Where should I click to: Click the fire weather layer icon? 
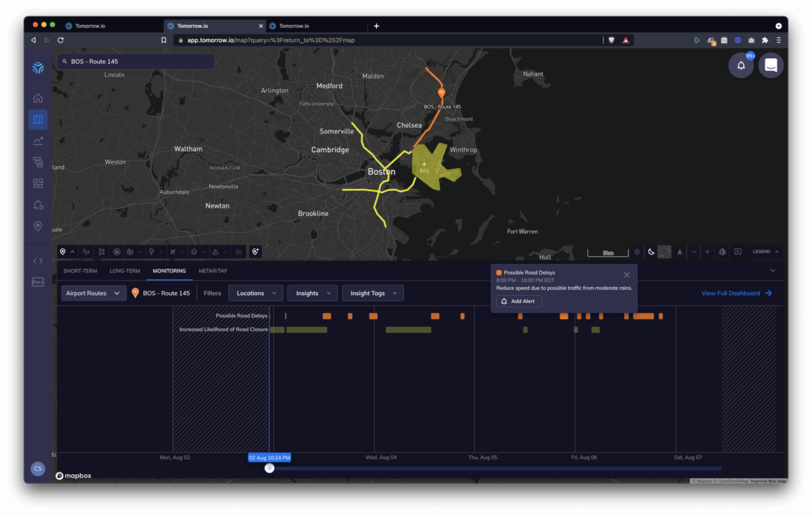pyautogui.click(x=116, y=251)
